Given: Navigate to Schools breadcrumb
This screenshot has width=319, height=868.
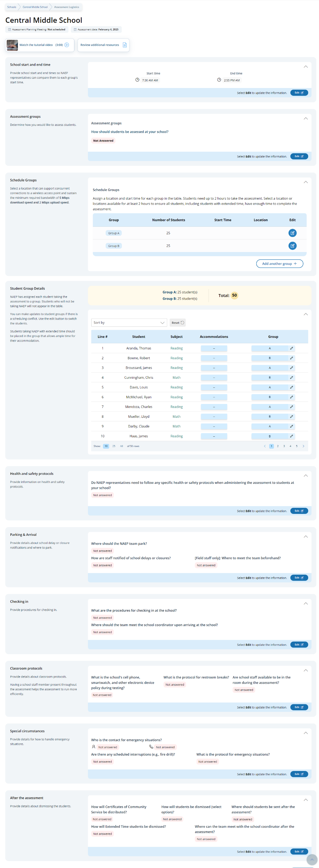Looking at the screenshot, I should [x=12, y=7].
